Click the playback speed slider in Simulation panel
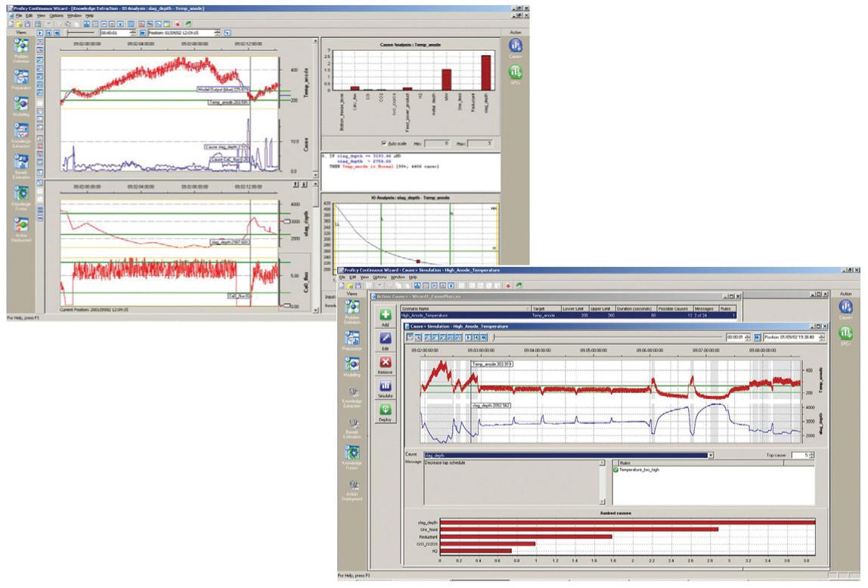 [608, 337]
